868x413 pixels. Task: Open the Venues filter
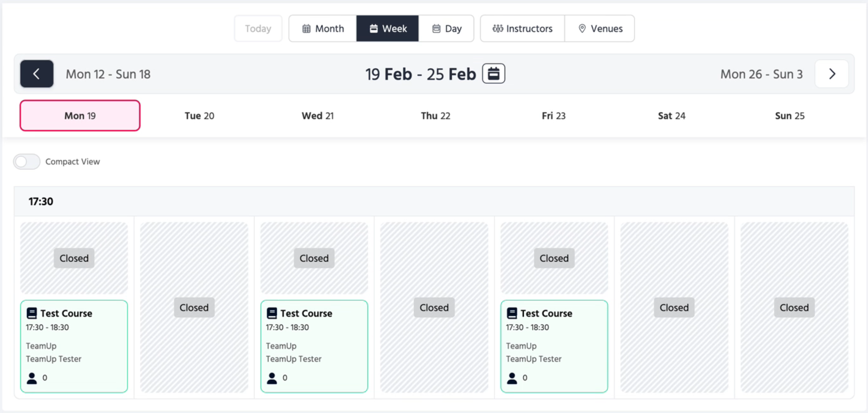click(600, 28)
